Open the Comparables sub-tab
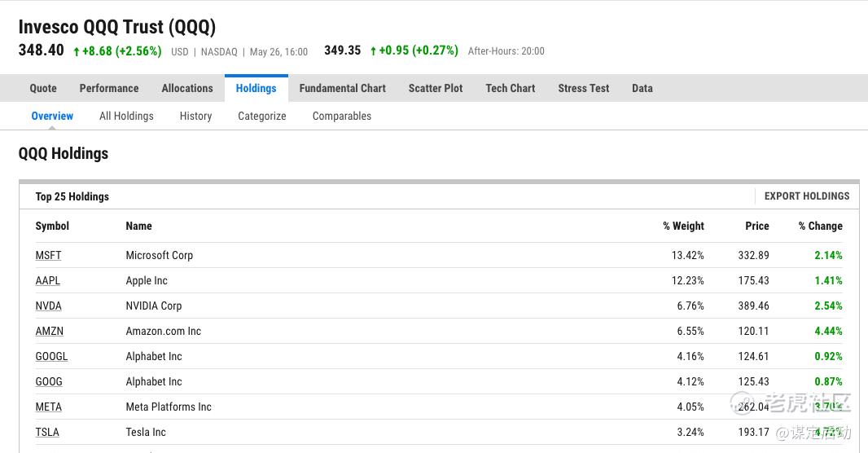Viewport: 868px width, 453px height. [x=342, y=116]
